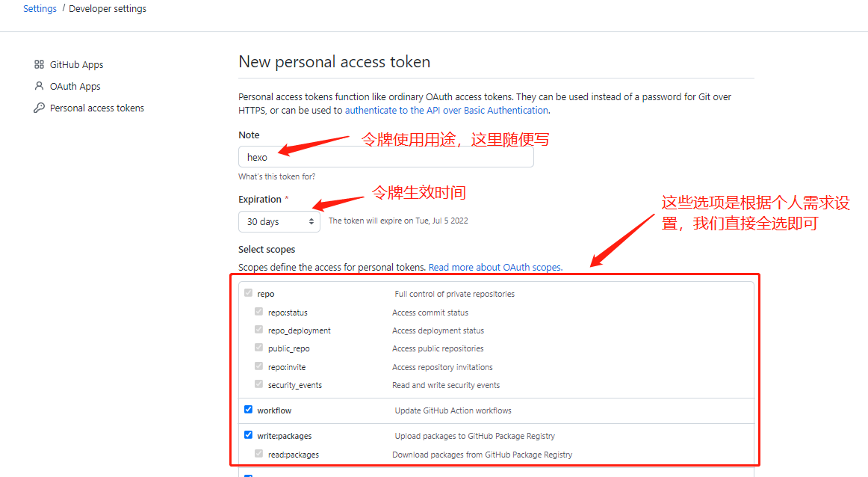This screenshot has width=868, height=477.
Task: Toggle the repo:status checkbox
Action: click(x=258, y=311)
